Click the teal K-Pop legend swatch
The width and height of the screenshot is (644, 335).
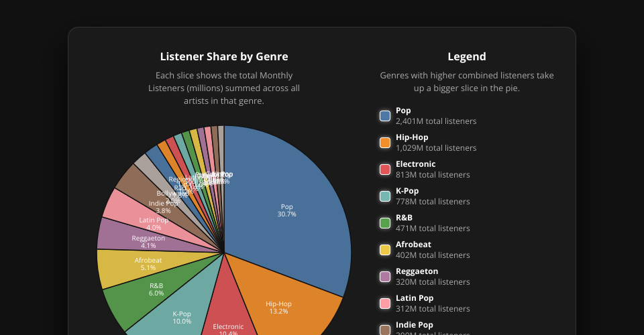coord(385,196)
